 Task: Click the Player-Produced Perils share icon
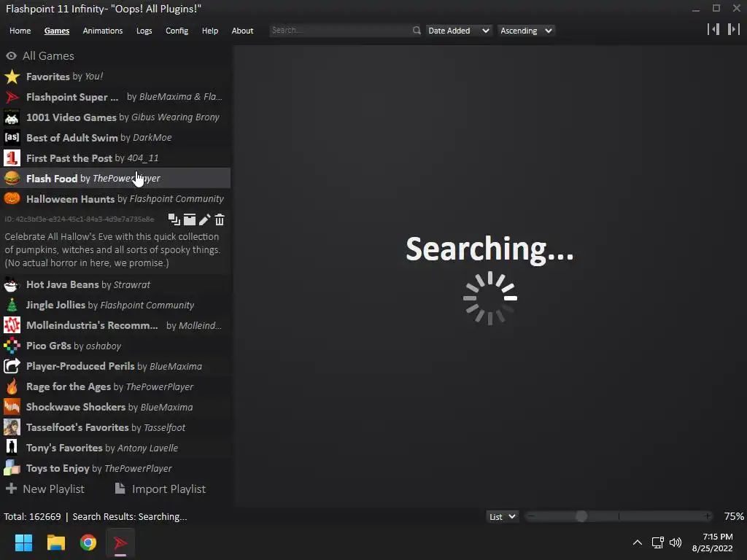[x=12, y=366]
